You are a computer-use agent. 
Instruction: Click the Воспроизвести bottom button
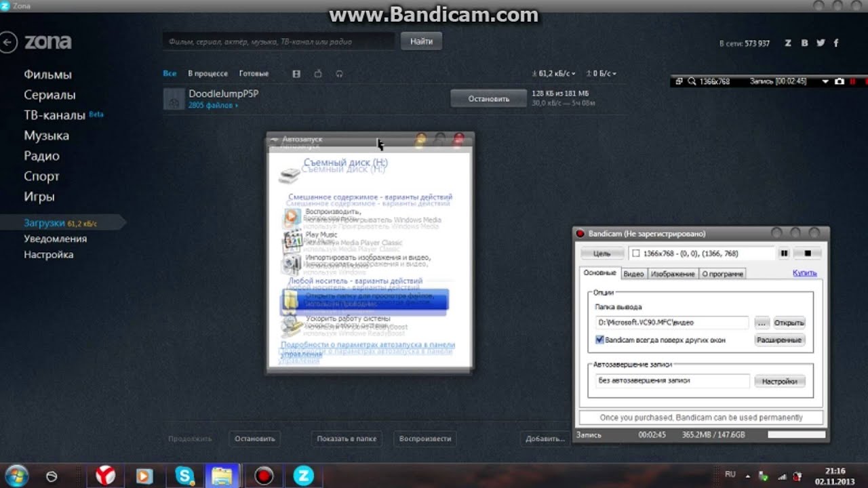click(425, 439)
